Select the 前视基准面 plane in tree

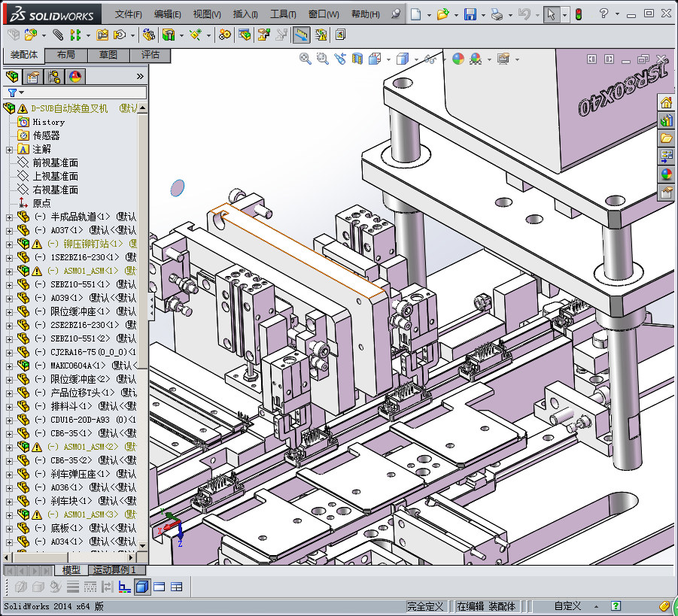coord(55,163)
